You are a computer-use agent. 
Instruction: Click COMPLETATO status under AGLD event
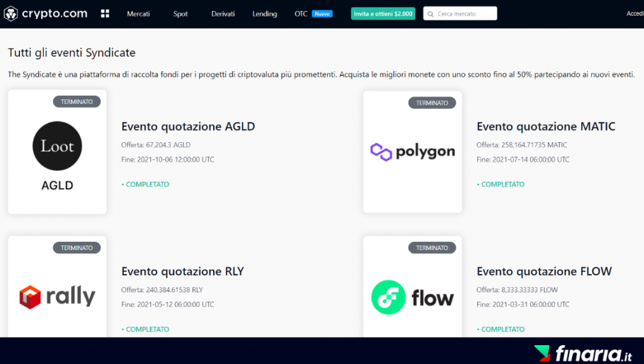point(145,185)
